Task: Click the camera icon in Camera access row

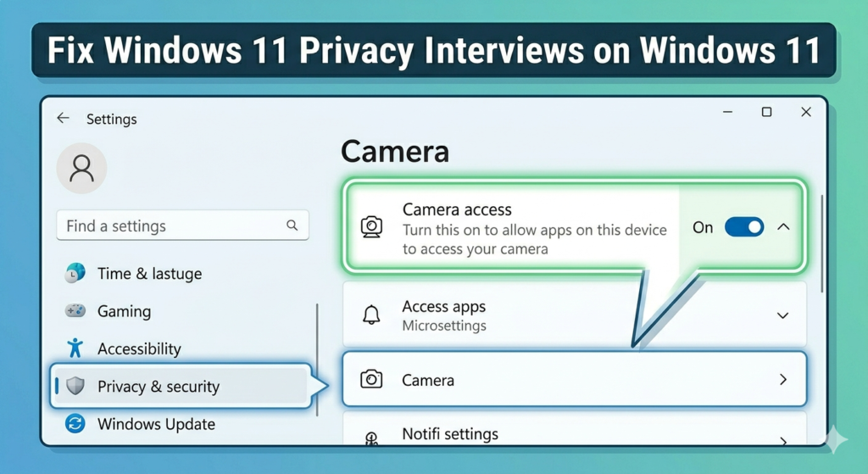Action: [371, 227]
